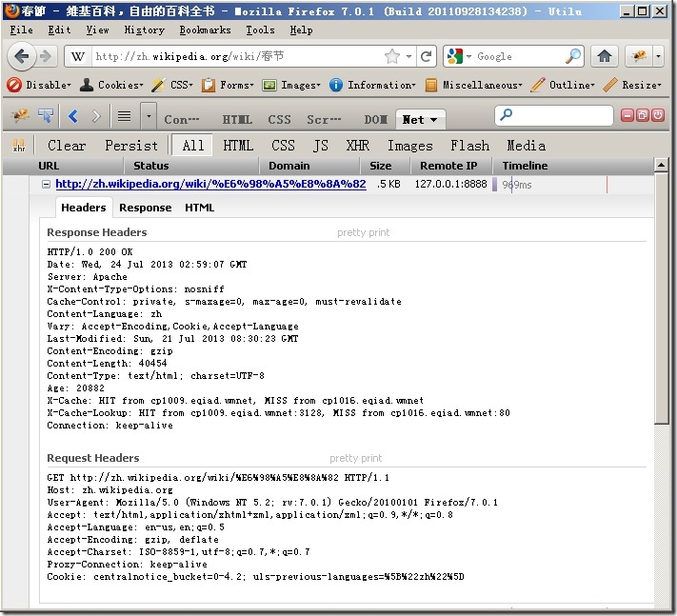Toggle the Persist option in Net panel
This screenshot has width=677, height=616.
click(131, 146)
